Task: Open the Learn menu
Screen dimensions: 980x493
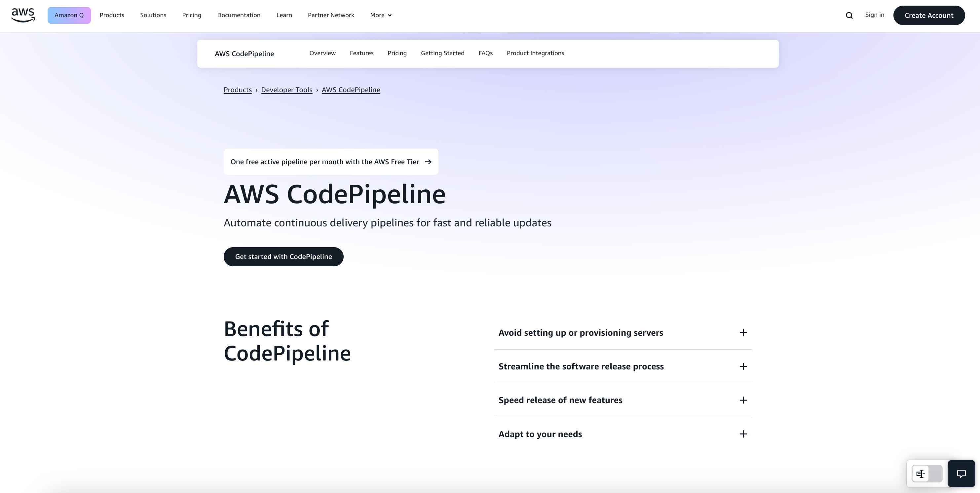Action: (x=284, y=15)
